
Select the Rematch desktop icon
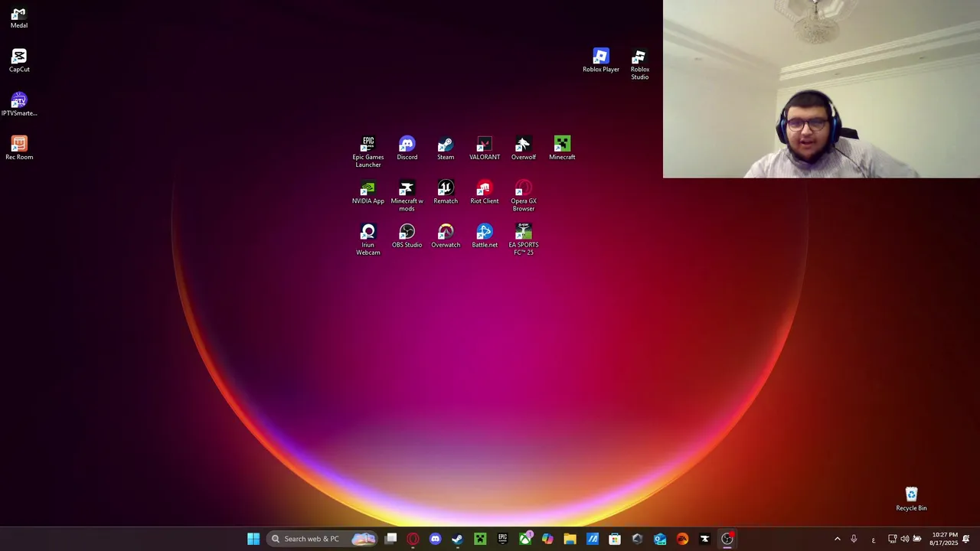pos(446,192)
